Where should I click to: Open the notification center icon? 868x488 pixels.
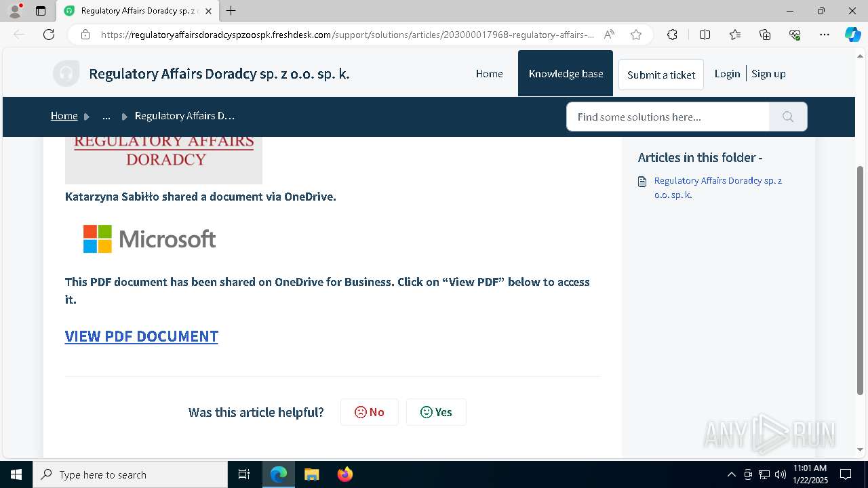click(x=846, y=474)
